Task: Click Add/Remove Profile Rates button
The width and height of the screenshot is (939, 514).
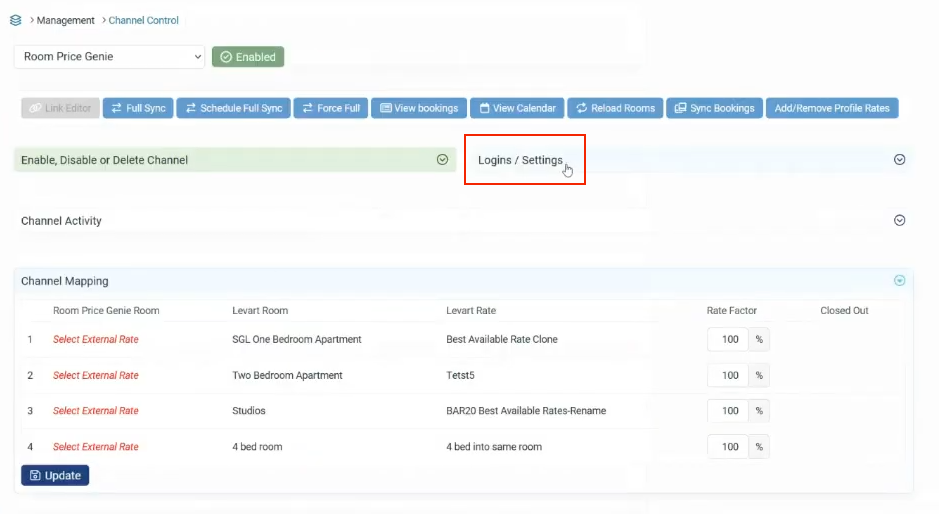Action: (x=832, y=108)
